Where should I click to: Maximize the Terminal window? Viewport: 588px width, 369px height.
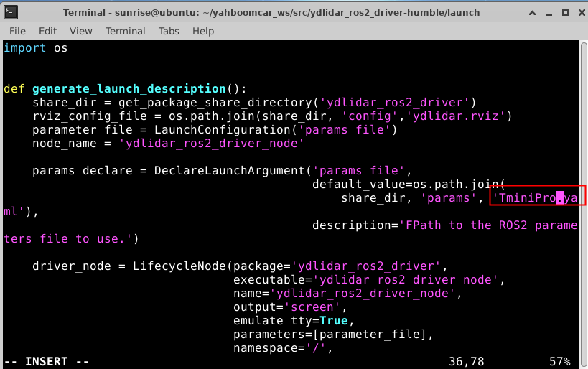[x=566, y=13]
